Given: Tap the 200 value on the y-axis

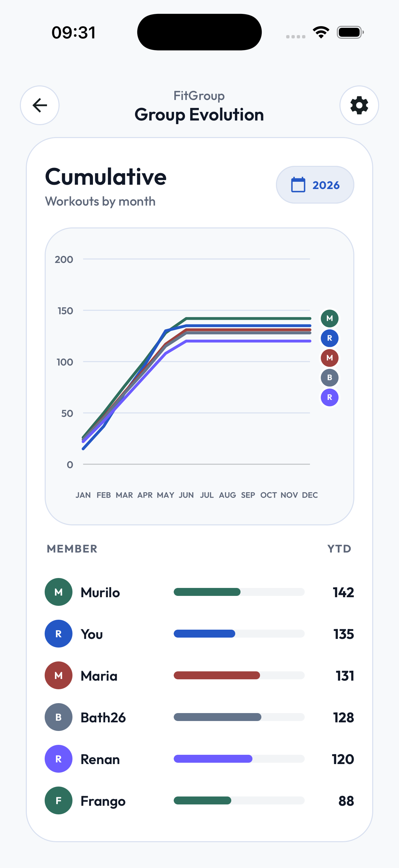Looking at the screenshot, I should (64, 260).
